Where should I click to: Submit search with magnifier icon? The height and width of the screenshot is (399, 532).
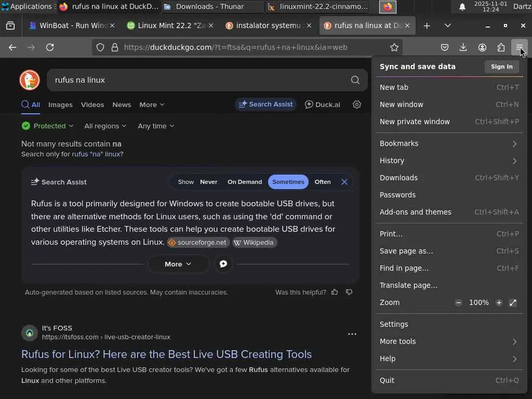point(355,80)
